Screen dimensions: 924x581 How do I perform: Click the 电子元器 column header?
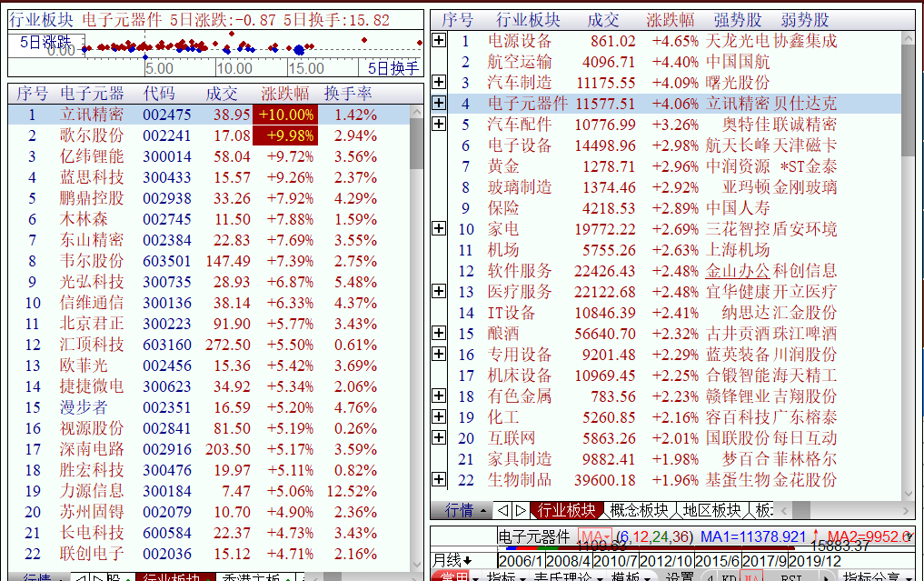(x=92, y=93)
